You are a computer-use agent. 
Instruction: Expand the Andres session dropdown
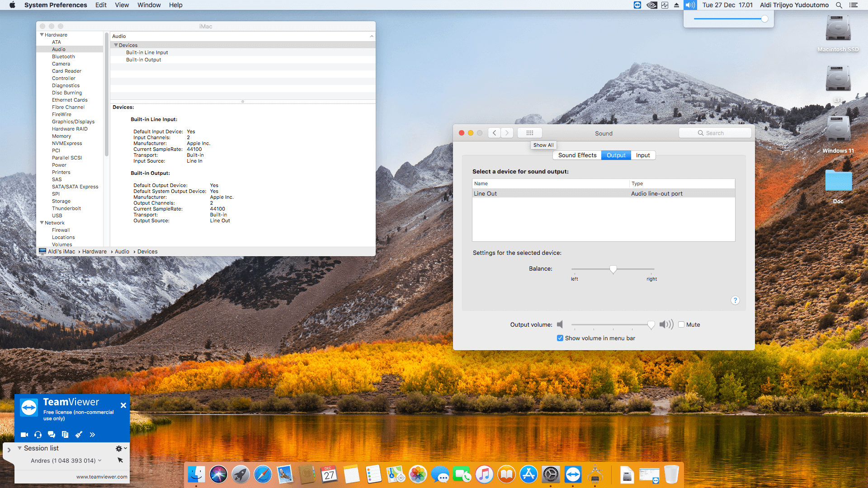tap(99, 460)
